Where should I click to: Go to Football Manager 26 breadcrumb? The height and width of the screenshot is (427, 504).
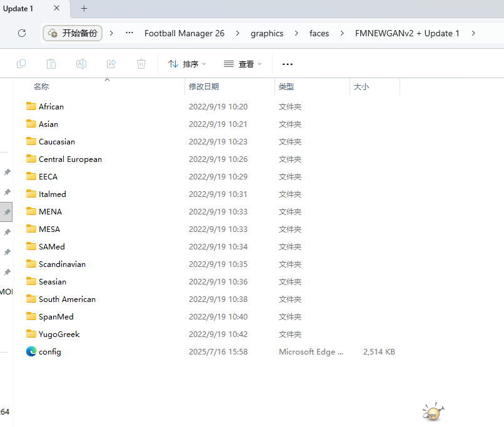(x=184, y=33)
